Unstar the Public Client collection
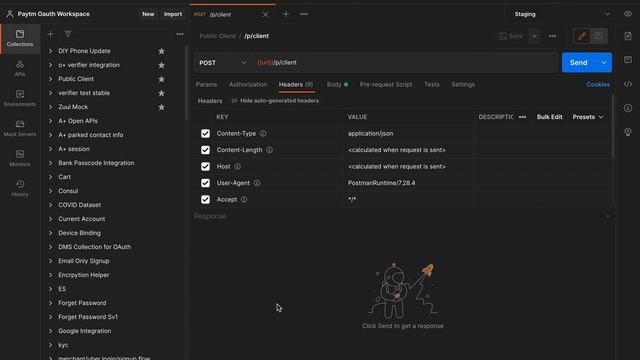Image resolution: width=640 pixels, height=360 pixels. click(x=161, y=79)
